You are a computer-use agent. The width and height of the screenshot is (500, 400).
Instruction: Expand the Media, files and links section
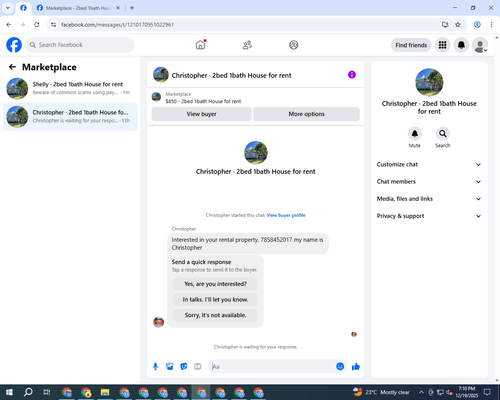(x=429, y=199)
